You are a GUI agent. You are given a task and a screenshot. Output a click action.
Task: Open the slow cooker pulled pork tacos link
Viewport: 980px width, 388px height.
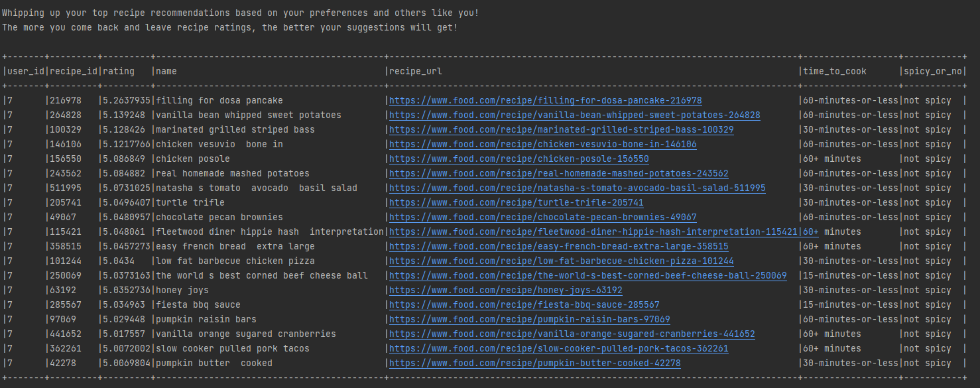pos(558,349)
